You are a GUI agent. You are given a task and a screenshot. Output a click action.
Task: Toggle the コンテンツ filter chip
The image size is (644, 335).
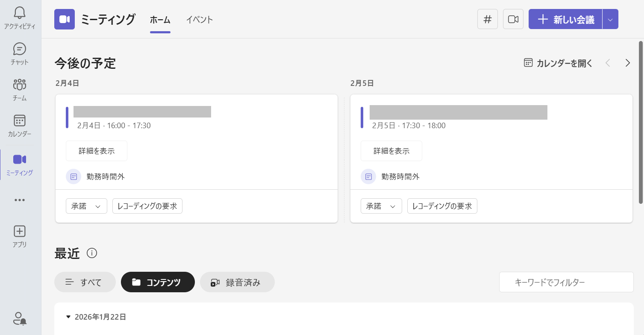158,282
